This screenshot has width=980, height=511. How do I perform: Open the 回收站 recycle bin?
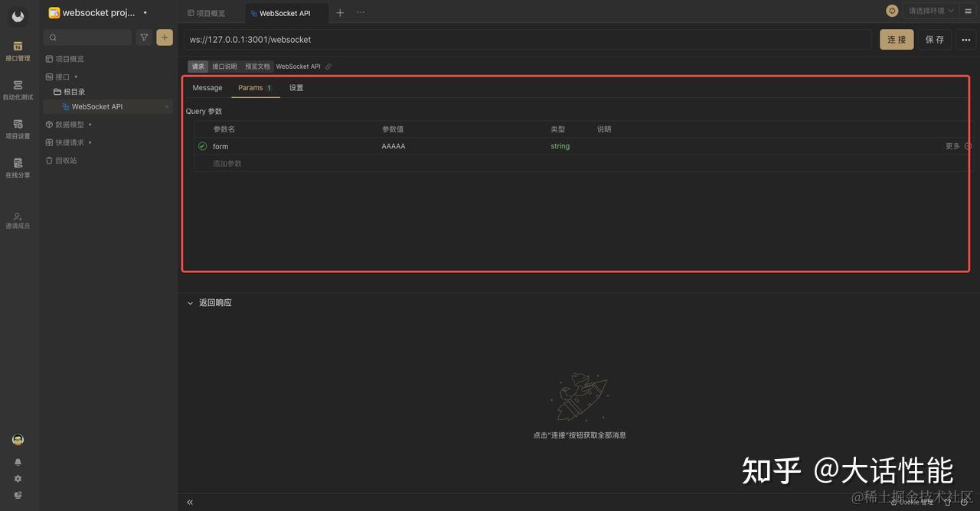[67, 161]
